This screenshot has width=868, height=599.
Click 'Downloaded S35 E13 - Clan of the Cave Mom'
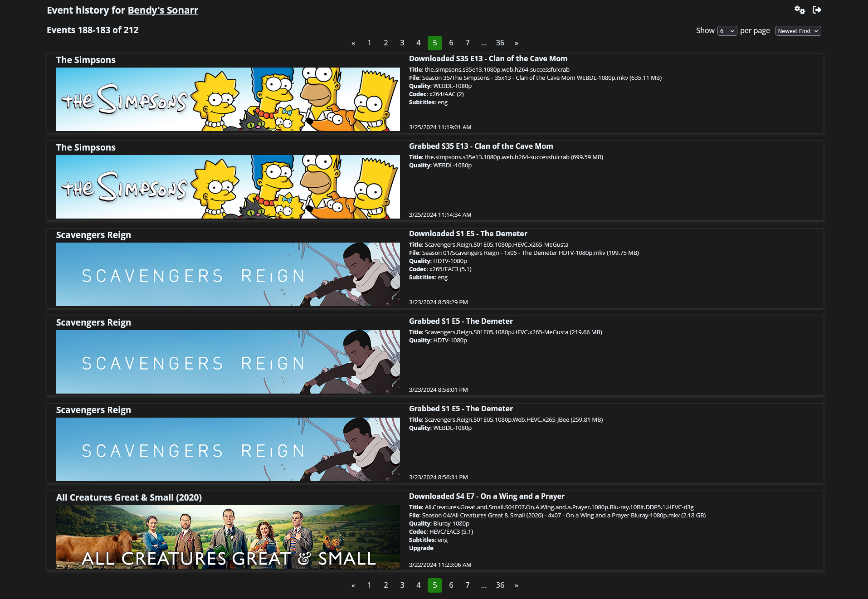488,58
